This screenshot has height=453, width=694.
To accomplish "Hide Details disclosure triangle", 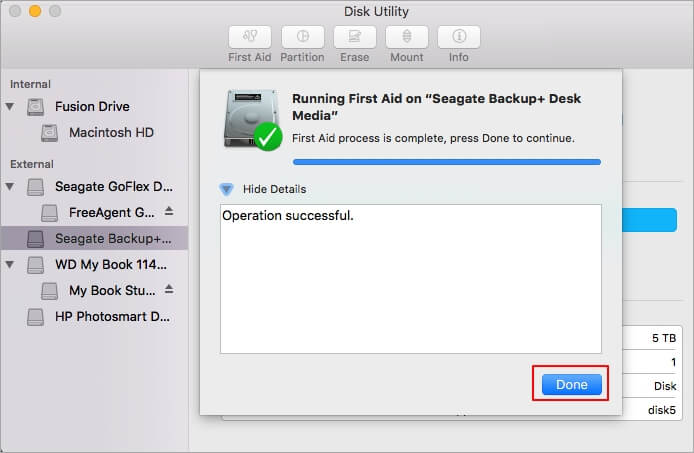I will pyautogui.click(x=226, y=189).
